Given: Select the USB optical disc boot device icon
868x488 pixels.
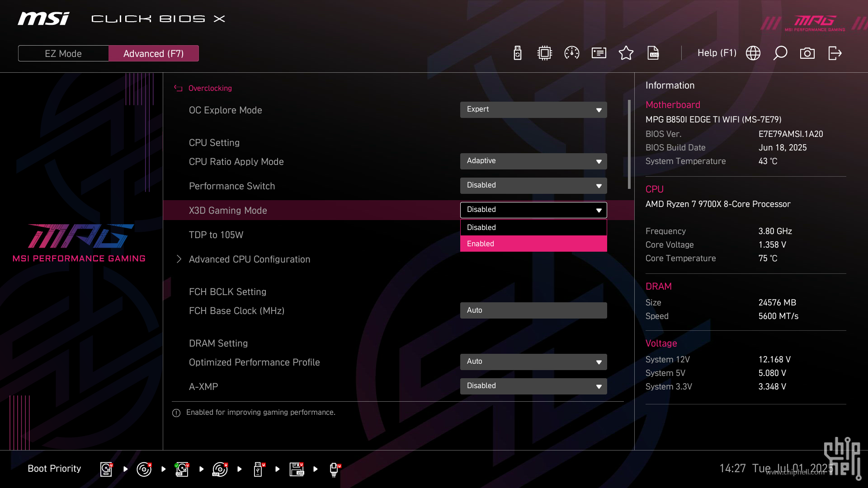Looking at the screenshot, I should [220, 469].
